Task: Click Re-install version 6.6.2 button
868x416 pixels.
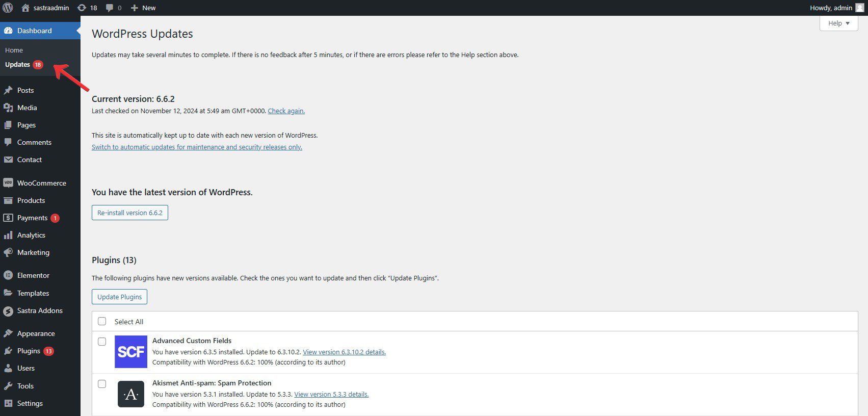Action: coord(130,213)
